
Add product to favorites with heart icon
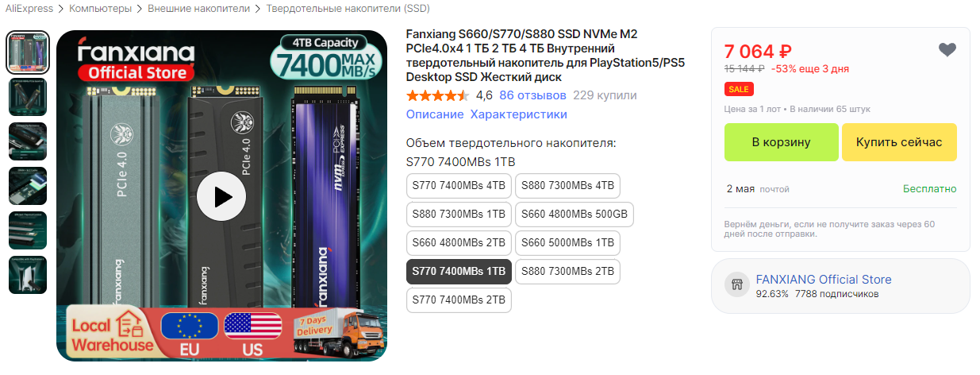pos(947,50)
